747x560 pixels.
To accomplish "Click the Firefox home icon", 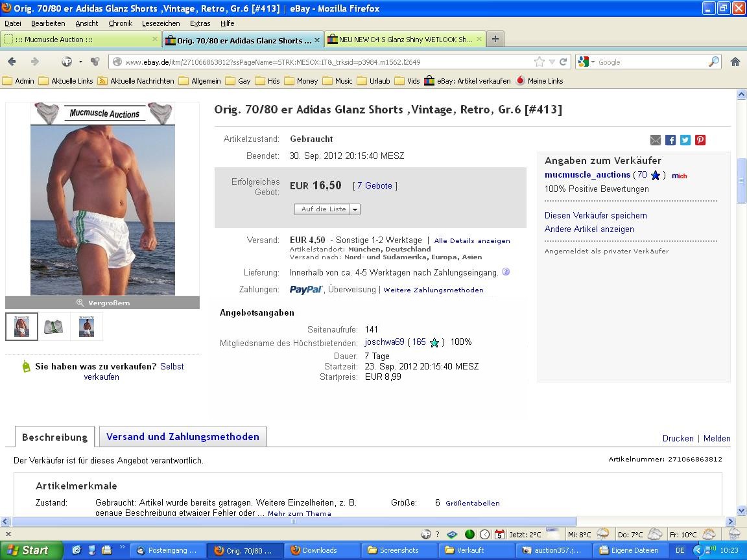I will coord(735,62).
